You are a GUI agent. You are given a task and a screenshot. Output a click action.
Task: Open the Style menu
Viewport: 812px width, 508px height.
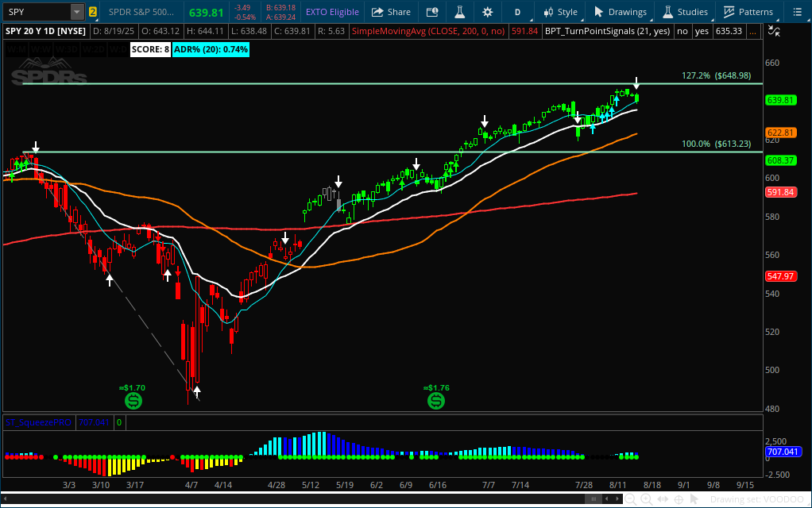pyautogui.click(x=560, y=12)
